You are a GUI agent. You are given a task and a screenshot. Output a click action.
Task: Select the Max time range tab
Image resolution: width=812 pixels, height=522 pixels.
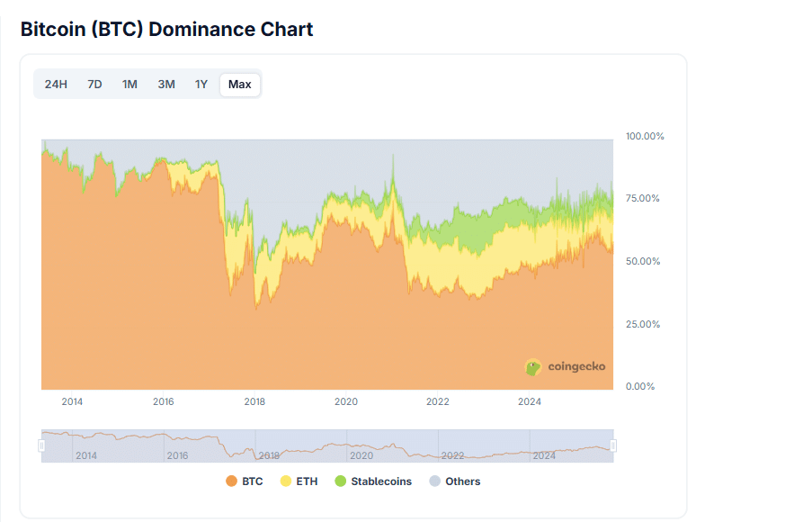click(240, 85)
